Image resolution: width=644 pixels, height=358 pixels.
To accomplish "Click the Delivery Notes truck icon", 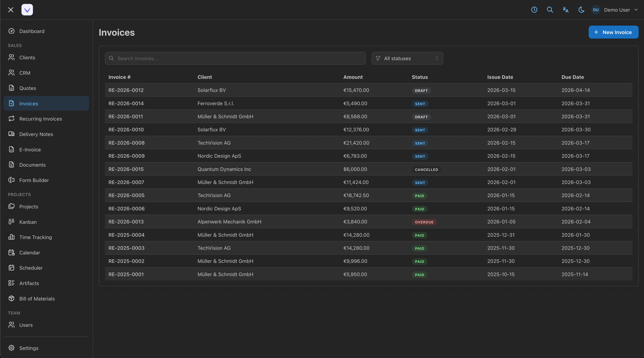I will click(x=11, y=134).
